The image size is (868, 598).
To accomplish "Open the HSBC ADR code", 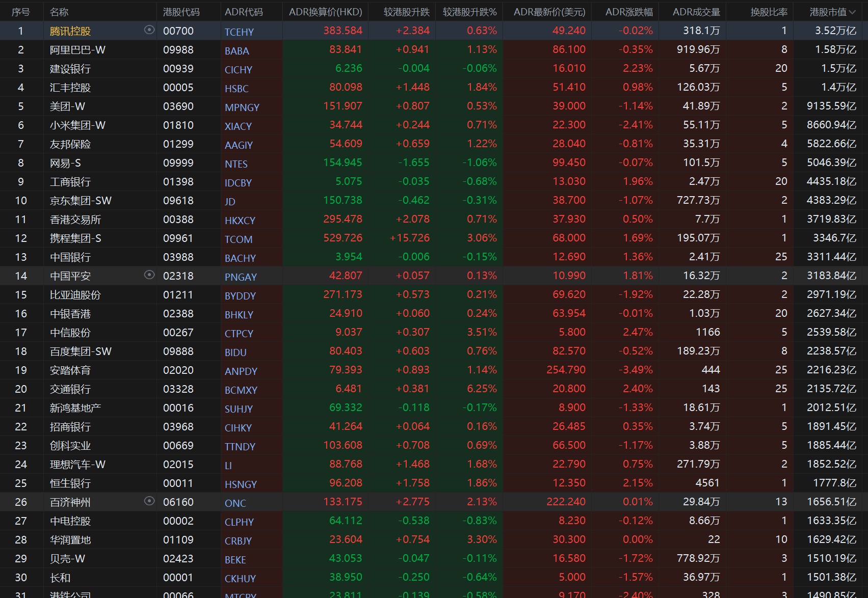I will tap(236, 88).
